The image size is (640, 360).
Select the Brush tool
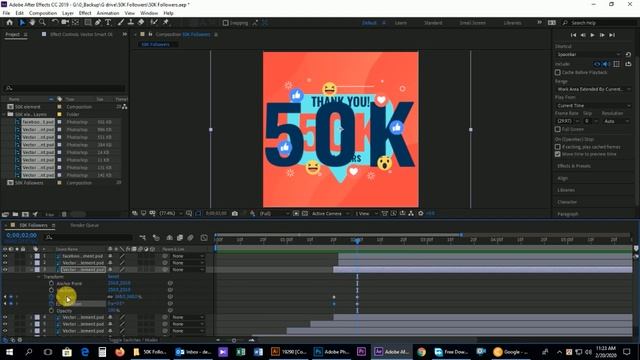click(x=121, y=22)
